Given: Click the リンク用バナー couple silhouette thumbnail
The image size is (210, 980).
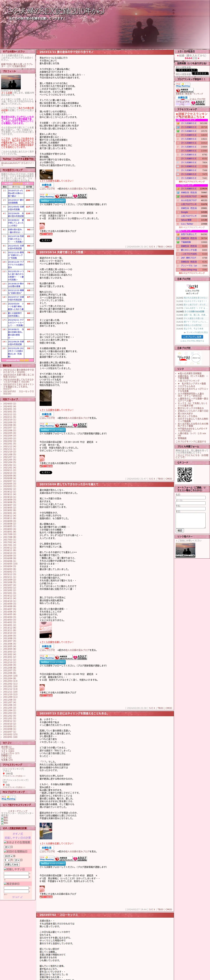Looking at the screenshot, I should coord(186,550).
